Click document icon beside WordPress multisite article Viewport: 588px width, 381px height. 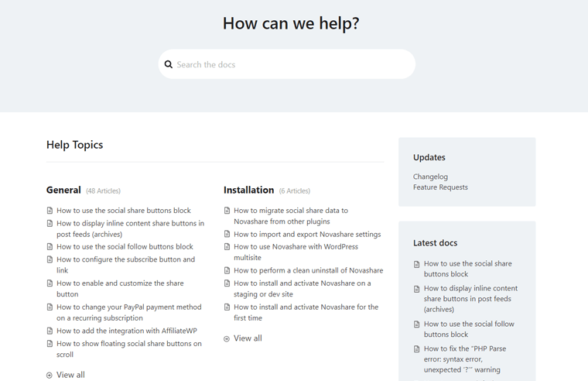pyautogui.click(x=227, y=246)
